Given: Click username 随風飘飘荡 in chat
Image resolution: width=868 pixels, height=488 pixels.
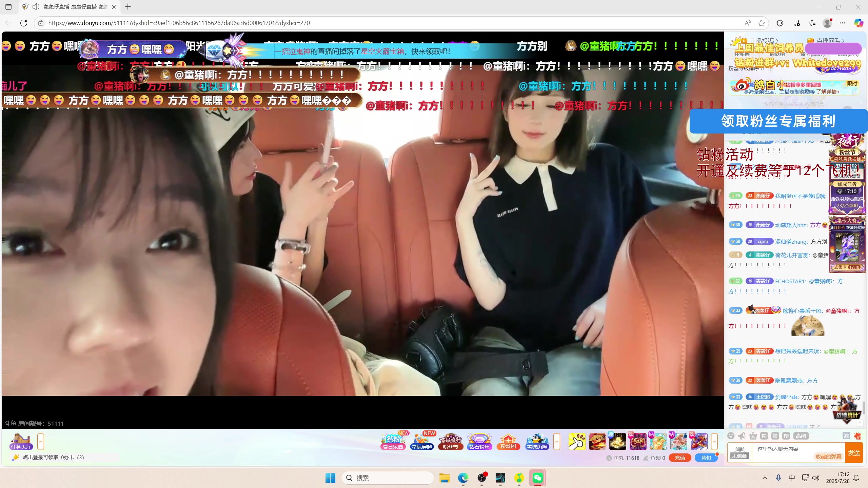Looking at the screenshot, I should click(789, 381).
